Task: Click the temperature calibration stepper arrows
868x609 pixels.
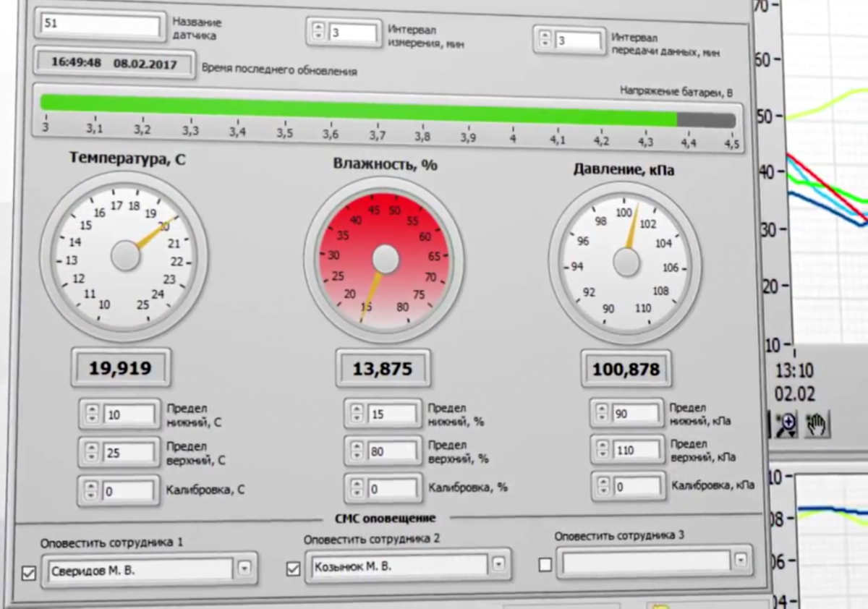Action: click(90, 491)
